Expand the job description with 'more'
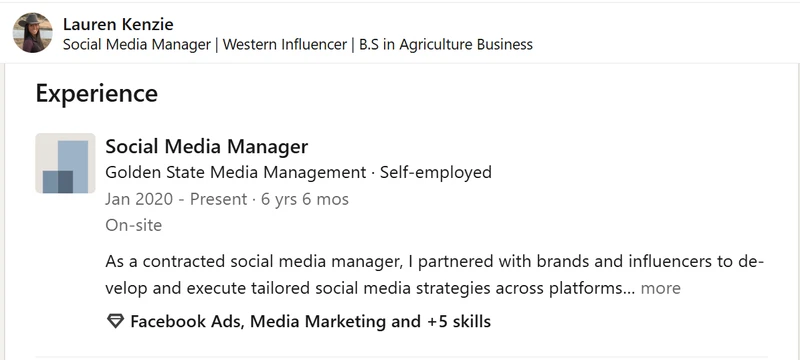The image size is (800, 360). click(660, 288)
